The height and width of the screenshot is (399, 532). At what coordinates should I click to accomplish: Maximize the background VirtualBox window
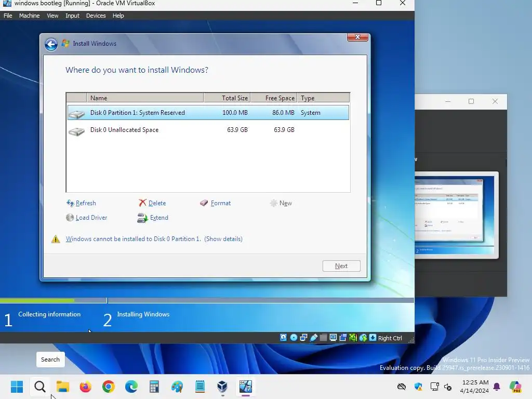coord(471,101)
